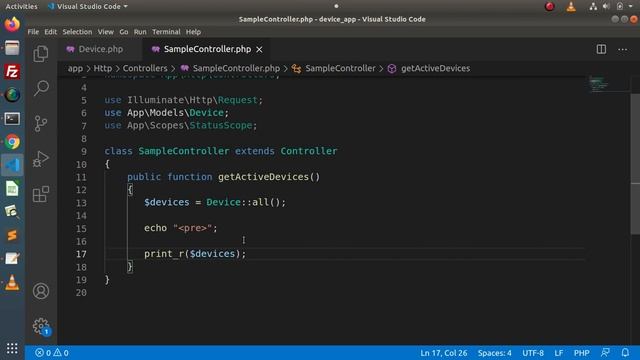
Task: Expand the app breadcrumb folder
Action: coord(75,69)
